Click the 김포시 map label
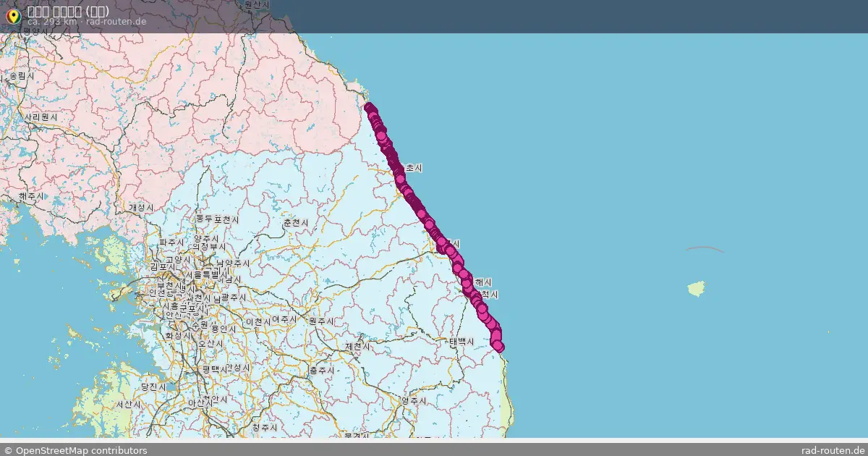The height and width of the screenshot is (456, 868). pyautogui.click(x=163, y=267)
